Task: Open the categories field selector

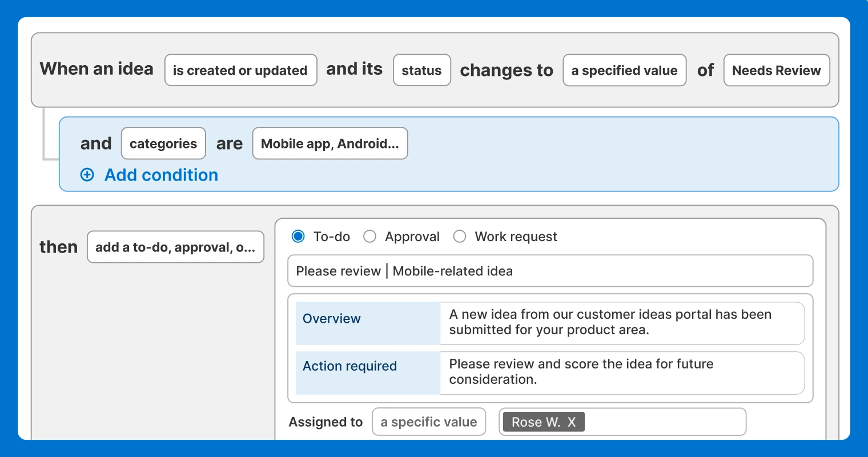Action: coord(163,143)
